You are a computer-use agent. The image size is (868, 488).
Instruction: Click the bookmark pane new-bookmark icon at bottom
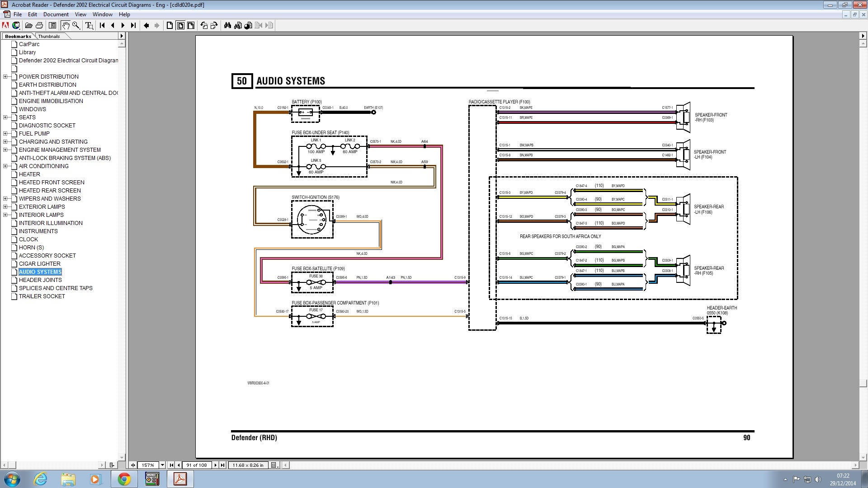112,465
